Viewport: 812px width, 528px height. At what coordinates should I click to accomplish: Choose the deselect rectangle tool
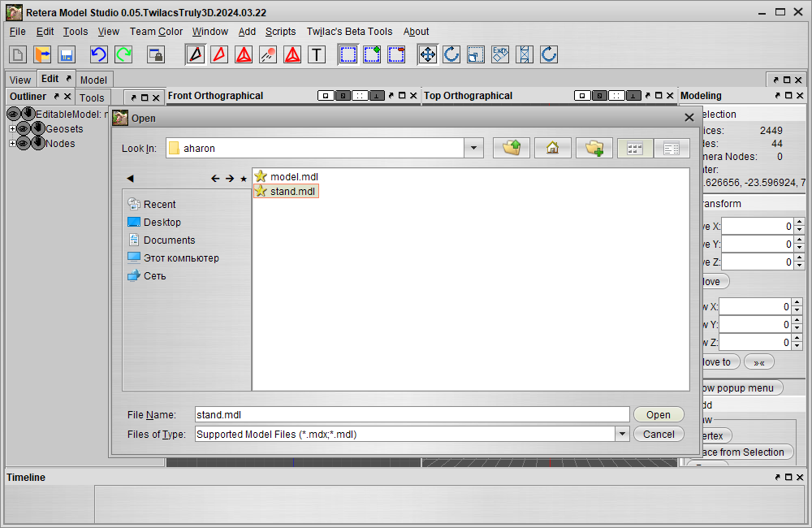pyautogui.click(x=396, y=54)
